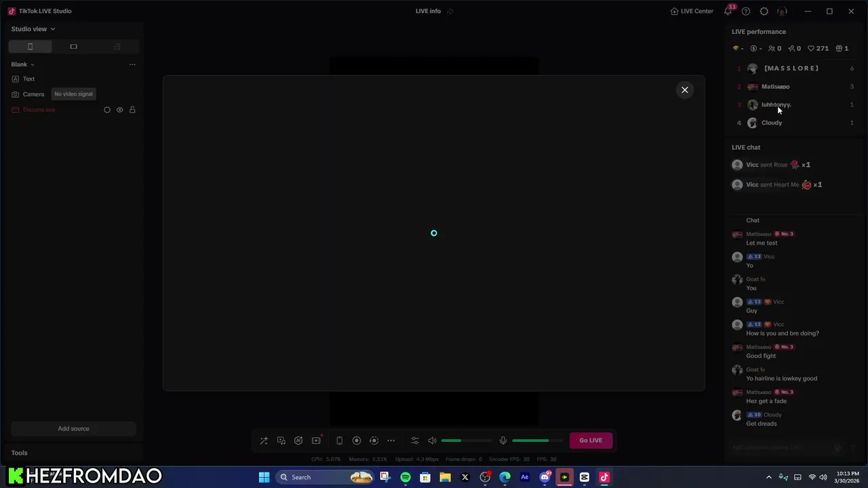Expand the Blank scene dropdown
The image size is (868, 488).
(23, 64)
